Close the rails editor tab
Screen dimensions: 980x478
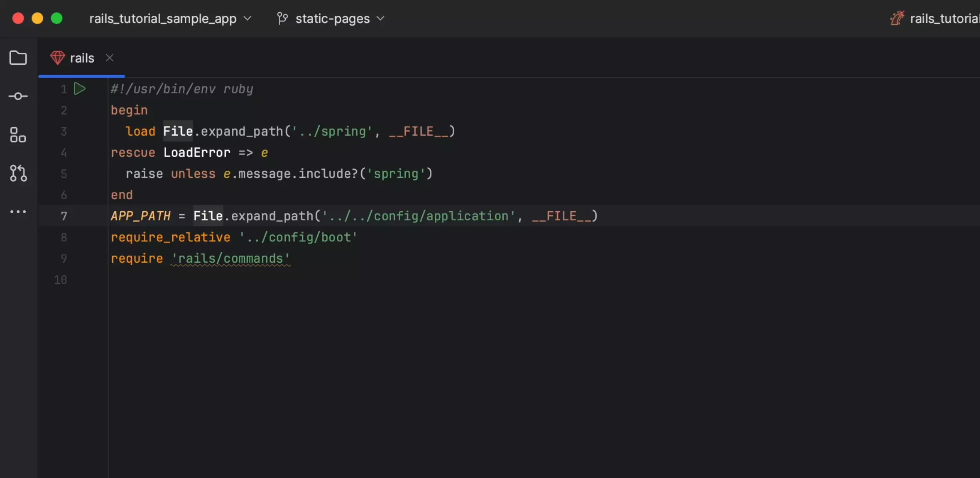coord(110,58)
